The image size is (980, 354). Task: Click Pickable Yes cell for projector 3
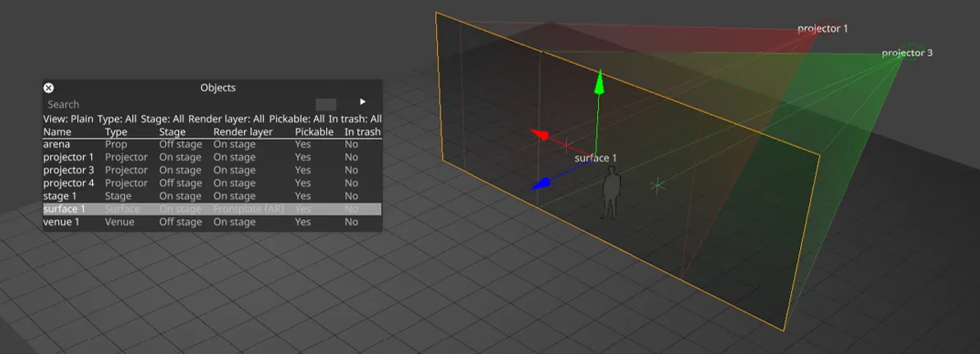pos(302,170)
